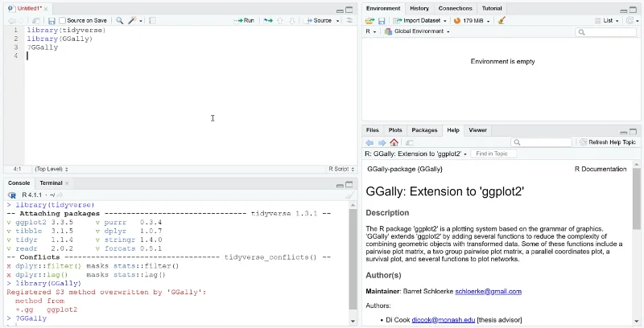Clear the console with broom icon

[349, 195]
